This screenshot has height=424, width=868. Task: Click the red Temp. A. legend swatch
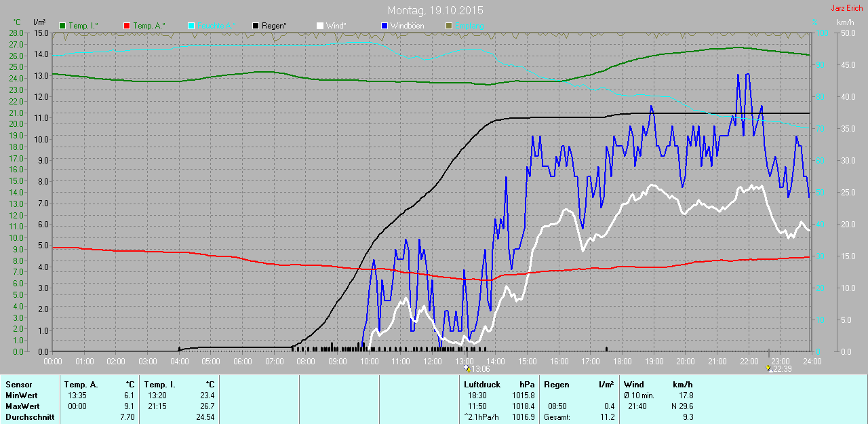coord(127,26)
